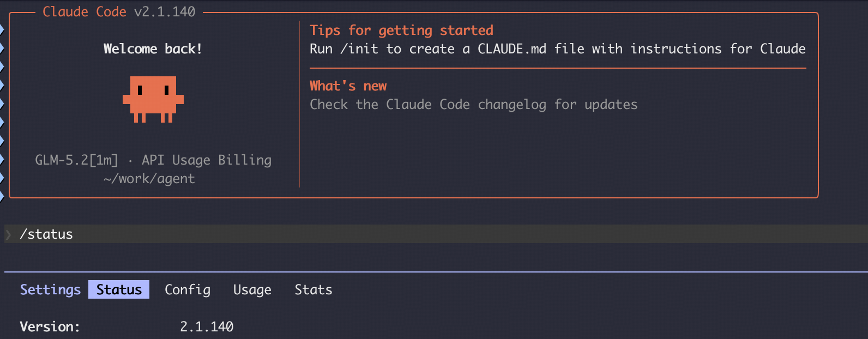Click the ~/work/agent directory path
Image resolution: width=868 pixels, height=339 pixels.
click(149, 179)
